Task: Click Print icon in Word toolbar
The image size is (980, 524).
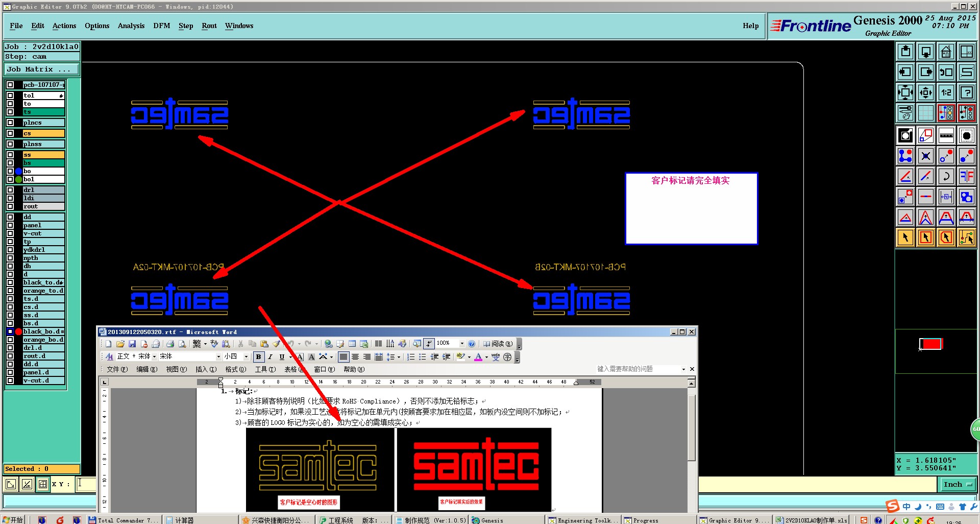Action: coord(170,344)
